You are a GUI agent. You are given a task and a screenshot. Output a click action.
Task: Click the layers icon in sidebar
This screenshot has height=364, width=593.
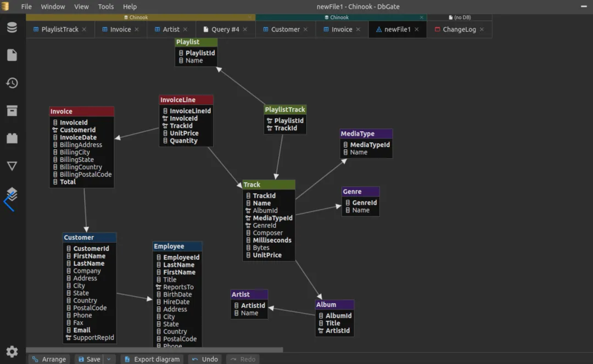click(x=12, y=194)
